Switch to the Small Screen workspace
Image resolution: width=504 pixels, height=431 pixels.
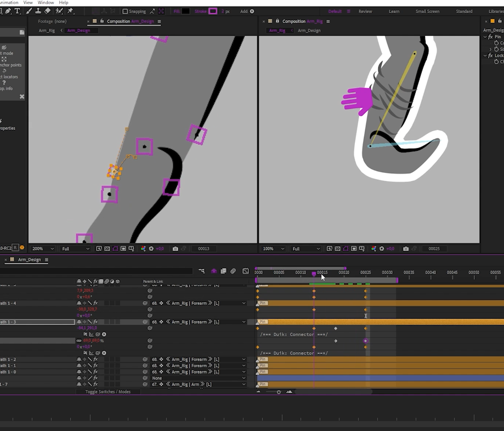pyautogui.click(x=427, y=11)
